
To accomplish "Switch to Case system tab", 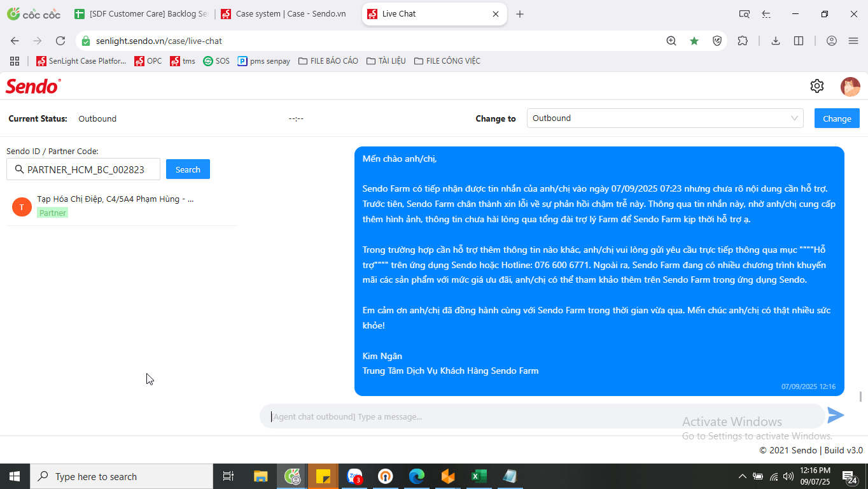I will pyautogui.click(x=283, y=13).
